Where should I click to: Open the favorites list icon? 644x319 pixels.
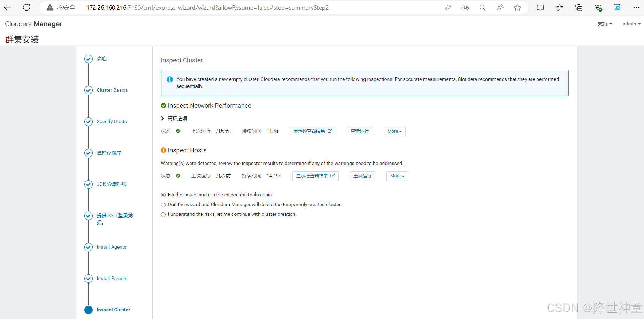point(560,8)
